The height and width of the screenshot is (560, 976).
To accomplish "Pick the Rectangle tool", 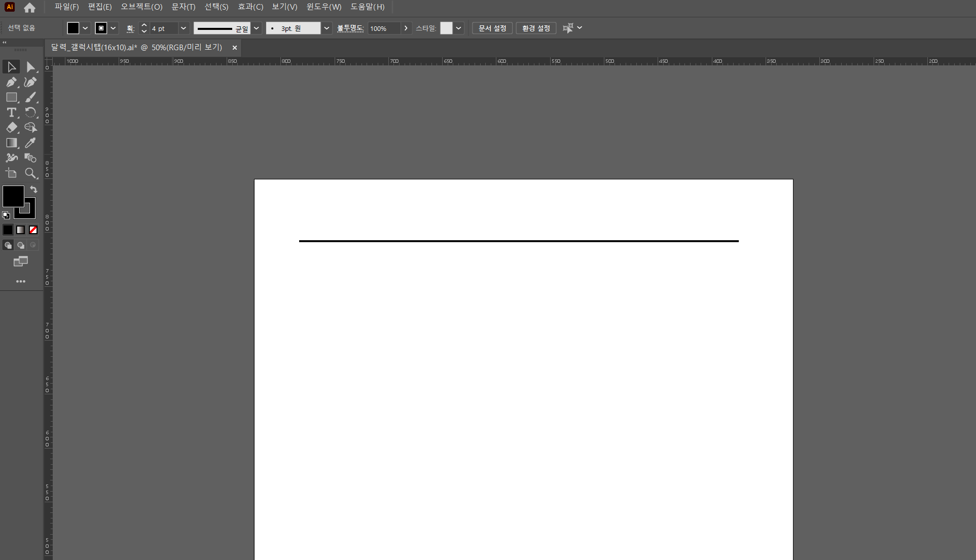I will [11, 97].
